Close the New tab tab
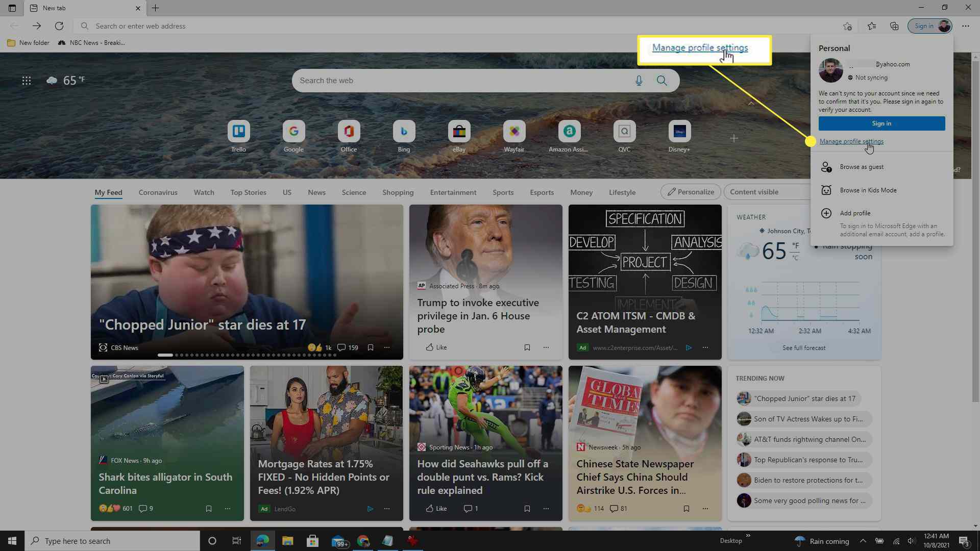This screenshot has width=980, height=551. [138, 8]
